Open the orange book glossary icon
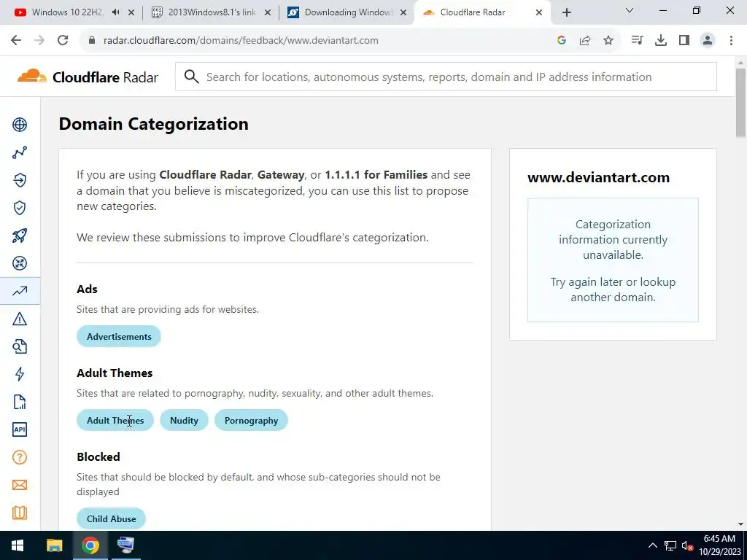 pos(20,513)
